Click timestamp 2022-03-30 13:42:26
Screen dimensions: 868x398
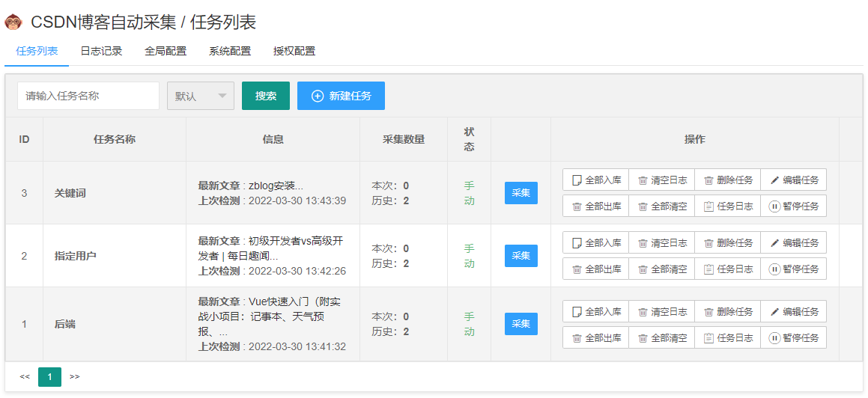(x=297, y=271)
